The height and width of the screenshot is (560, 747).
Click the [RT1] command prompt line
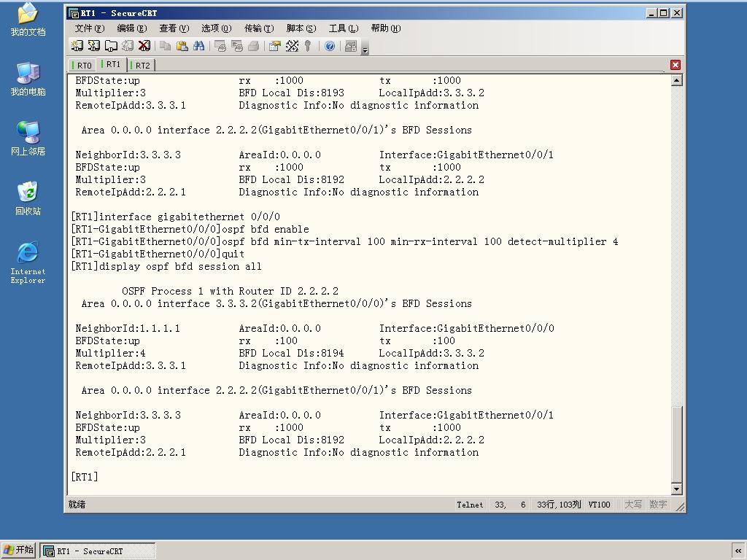(85, 477)
